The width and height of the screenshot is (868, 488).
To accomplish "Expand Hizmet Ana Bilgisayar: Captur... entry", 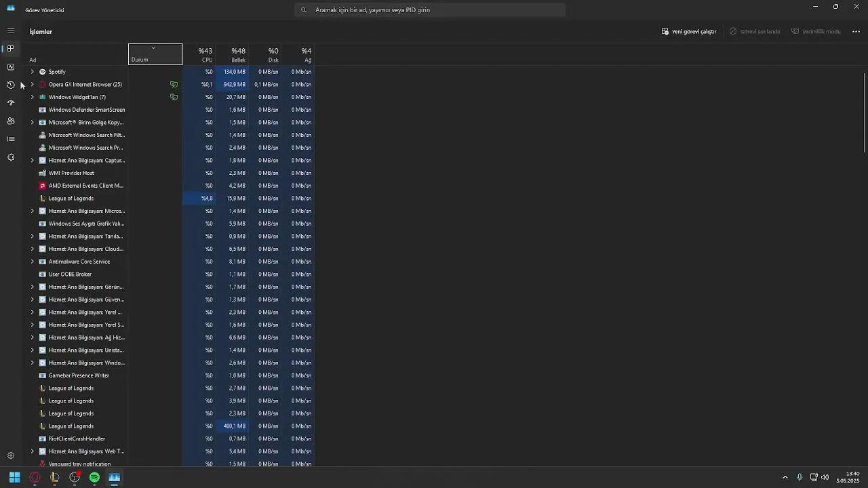I will click(x=32, y=161).
